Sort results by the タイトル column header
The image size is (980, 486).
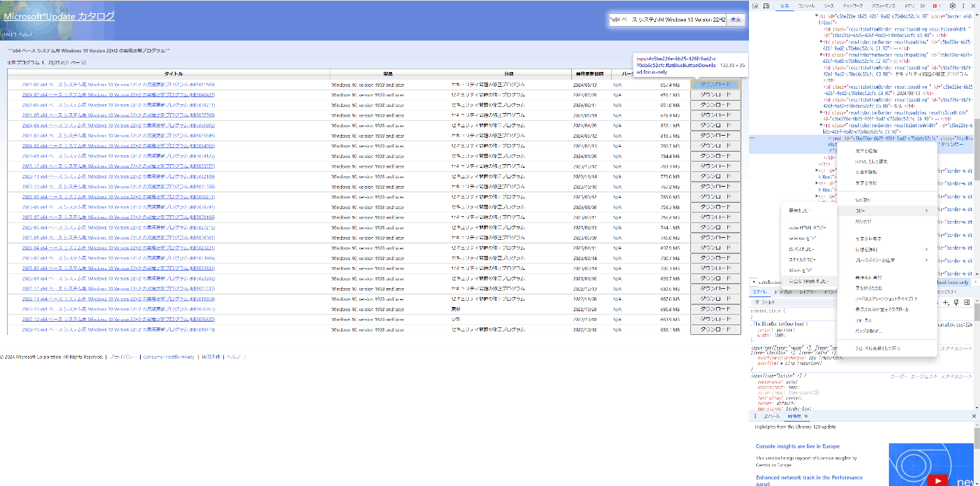click(x=174, y=74)
